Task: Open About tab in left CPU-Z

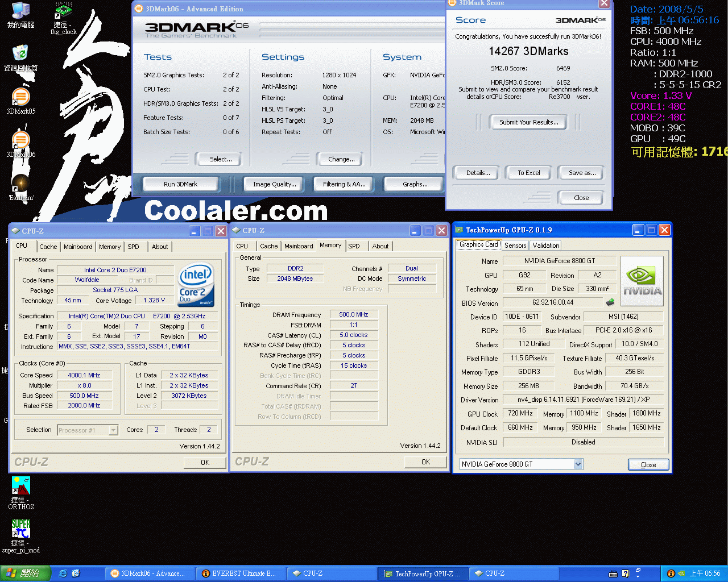Action: (160, 247)
